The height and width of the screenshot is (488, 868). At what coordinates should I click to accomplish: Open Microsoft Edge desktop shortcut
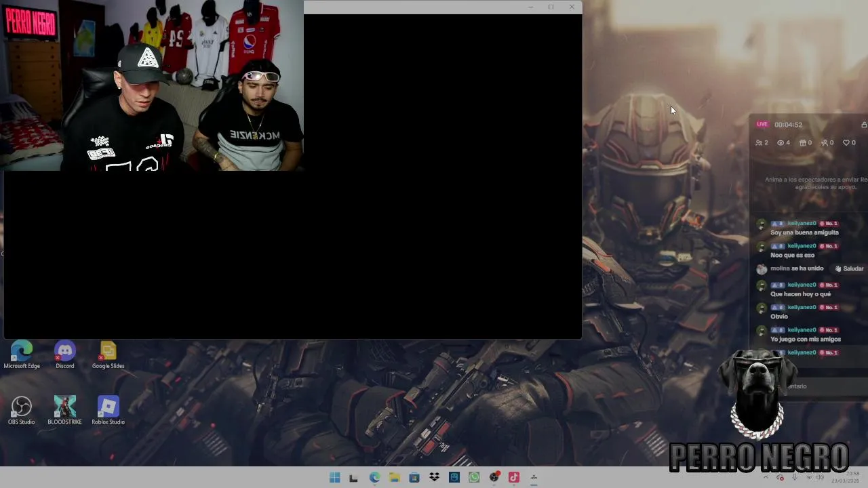coord(22,355)
